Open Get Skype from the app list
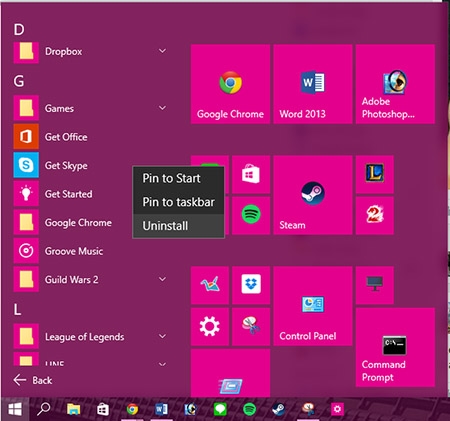 pyautogui.click(x=90, y=165)
